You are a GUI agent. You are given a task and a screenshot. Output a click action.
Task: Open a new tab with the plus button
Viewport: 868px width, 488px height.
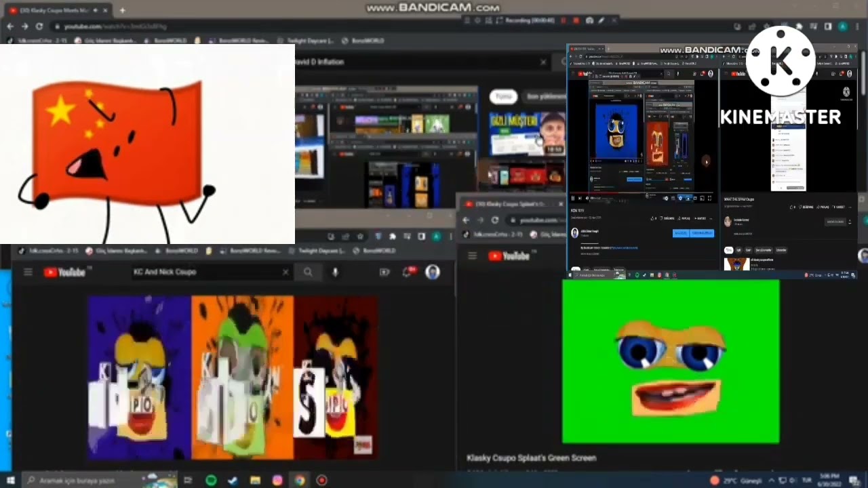(122, 10)
